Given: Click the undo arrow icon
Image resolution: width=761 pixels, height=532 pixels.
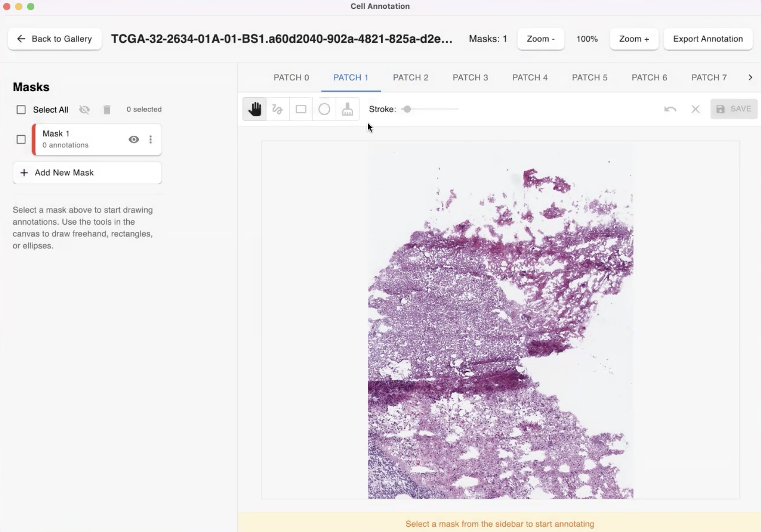Looking at the screenshot, I should 670,109.
